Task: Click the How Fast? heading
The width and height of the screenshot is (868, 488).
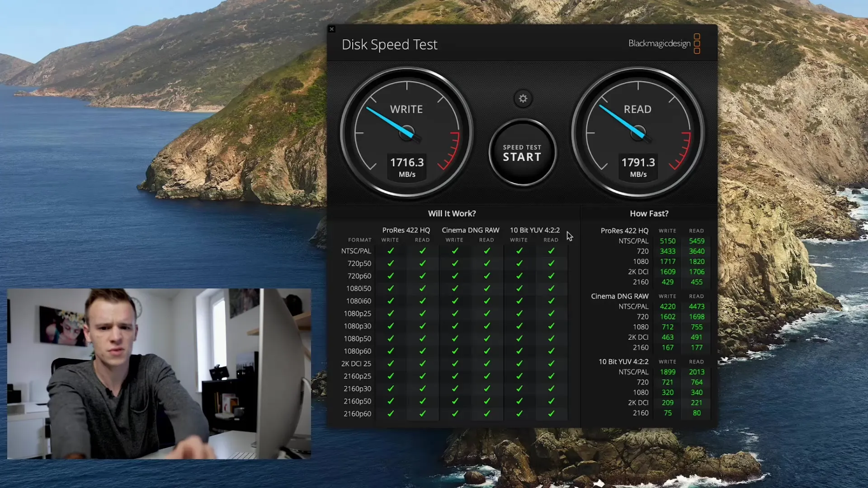Action: (x=649, y=213)
